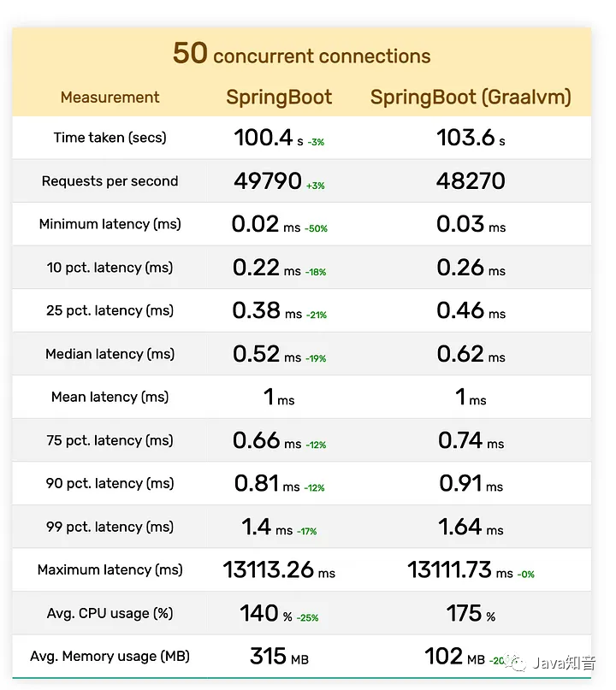
Task: Click the SpringBoot column header
Action: pos(279,97)
